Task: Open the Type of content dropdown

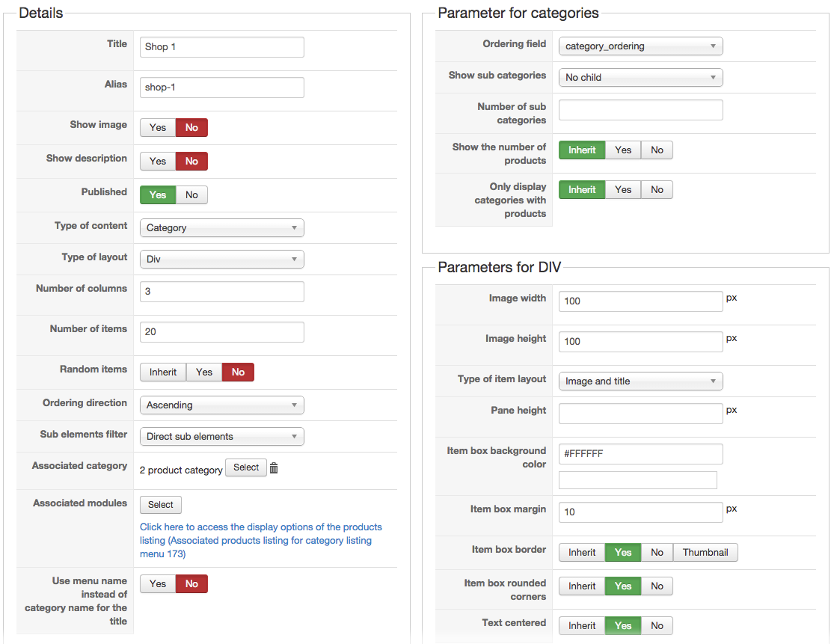Action: tap(221, 228)
